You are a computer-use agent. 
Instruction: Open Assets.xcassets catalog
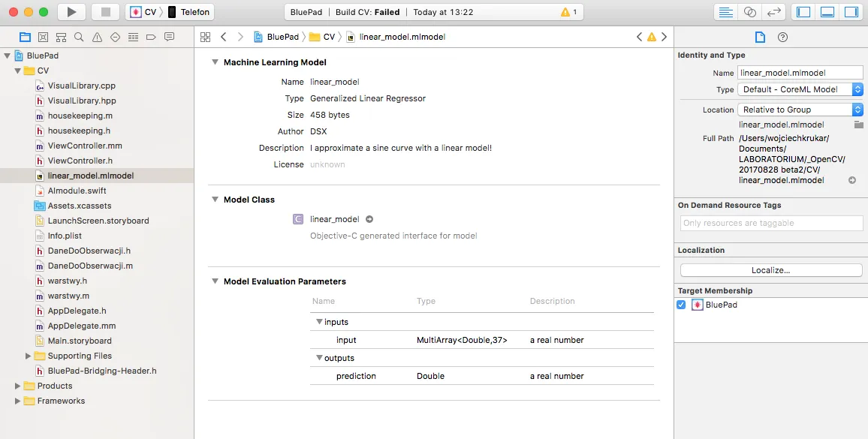79,206
